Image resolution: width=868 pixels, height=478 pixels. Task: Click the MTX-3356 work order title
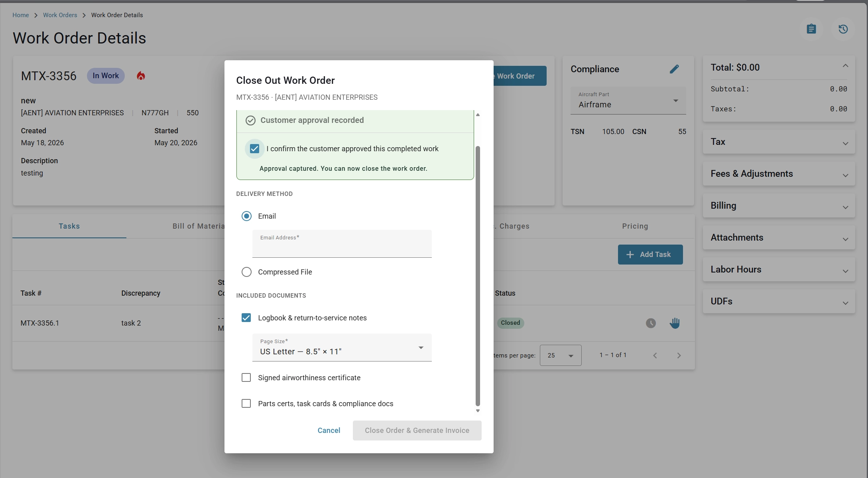click(49, 76)
